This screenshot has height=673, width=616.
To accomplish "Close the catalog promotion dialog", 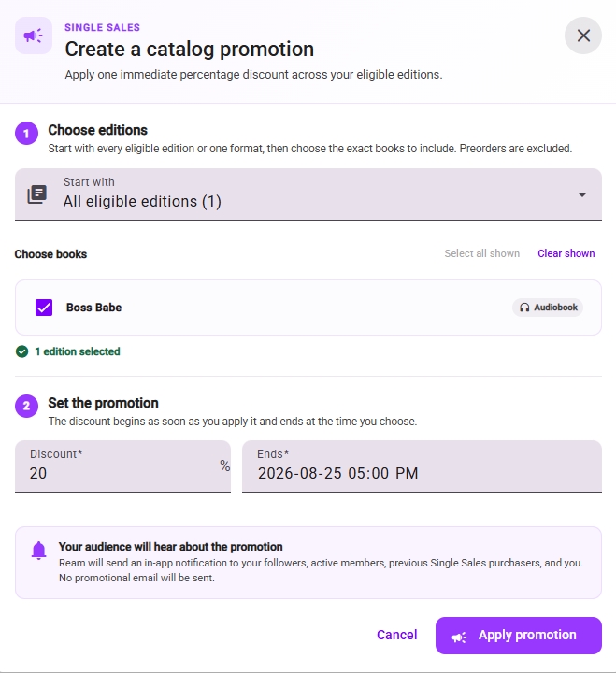I will (583, 36).
